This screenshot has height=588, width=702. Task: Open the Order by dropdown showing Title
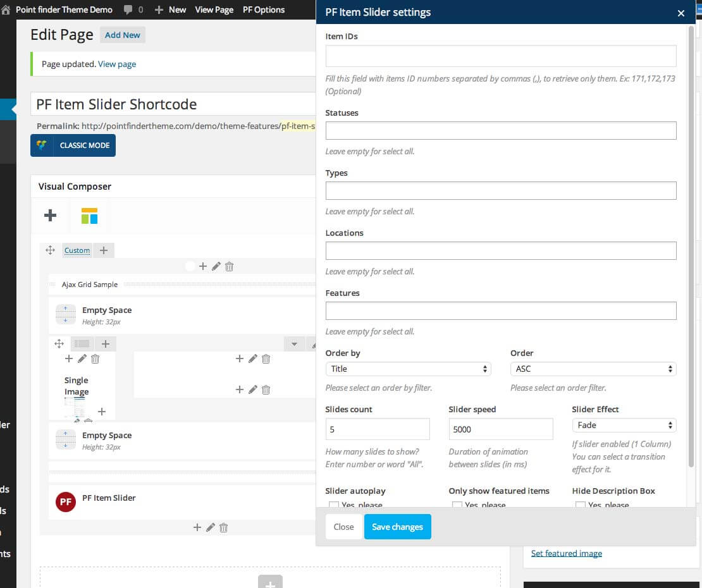pyautogui.click(x=408, y=369)
